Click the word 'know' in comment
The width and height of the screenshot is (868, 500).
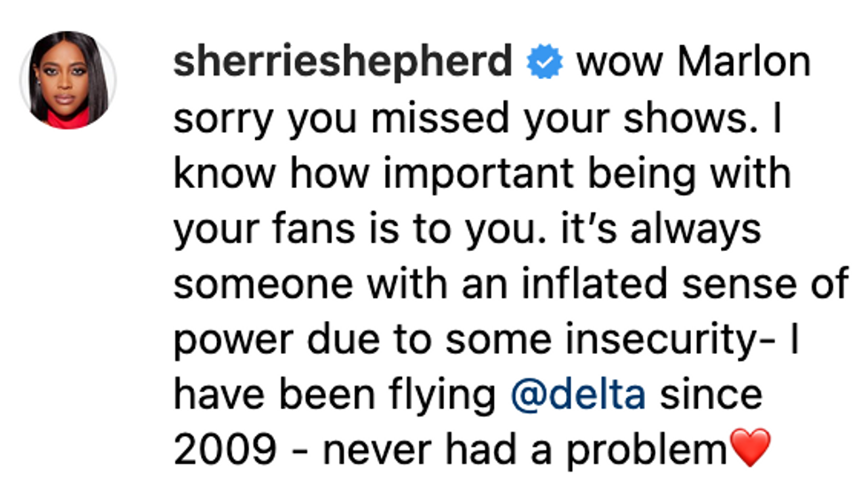[224, 174]
